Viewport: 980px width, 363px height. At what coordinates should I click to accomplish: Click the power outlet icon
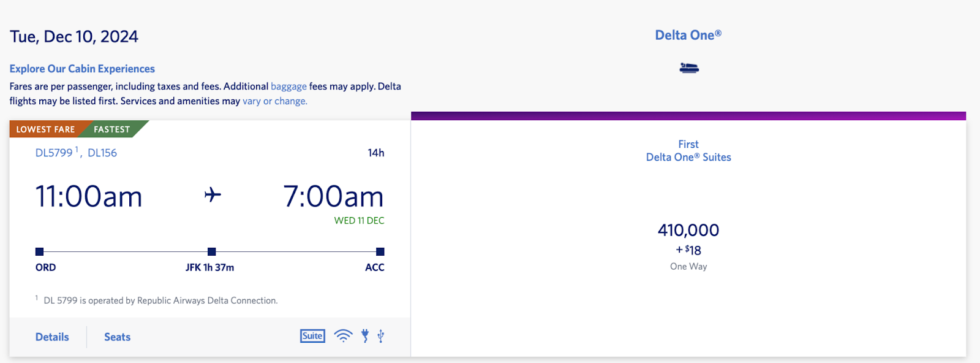[x=365, y=336]
